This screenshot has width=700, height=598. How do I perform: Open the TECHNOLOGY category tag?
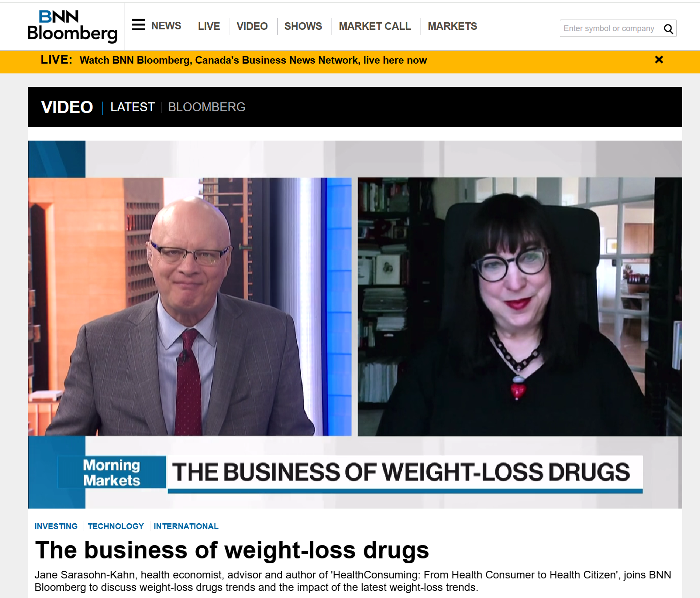click(x=116, y=526)
